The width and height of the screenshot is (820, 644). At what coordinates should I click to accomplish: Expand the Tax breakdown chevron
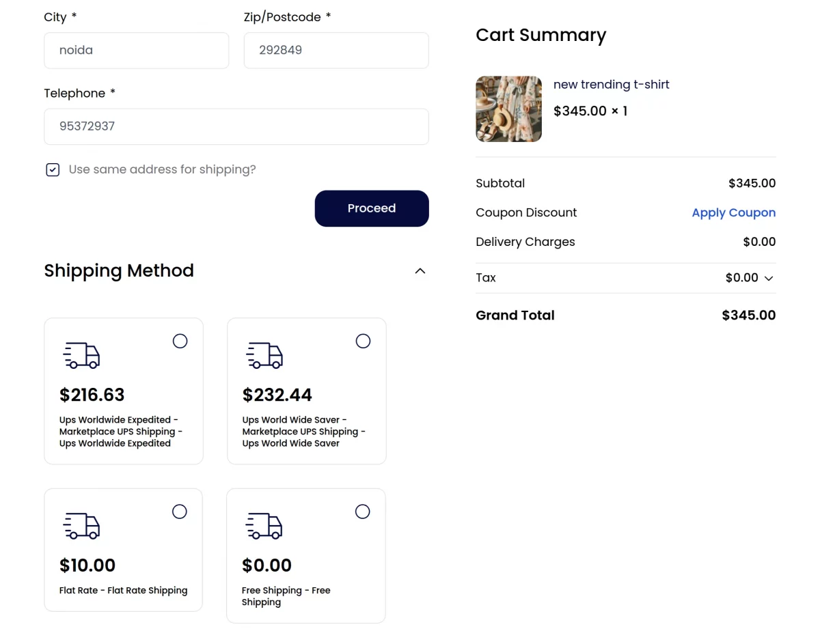[769, 279]
